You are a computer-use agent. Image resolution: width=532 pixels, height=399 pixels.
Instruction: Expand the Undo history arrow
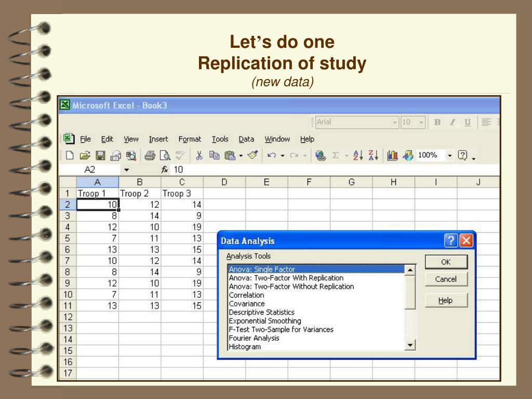pos(282,156)
